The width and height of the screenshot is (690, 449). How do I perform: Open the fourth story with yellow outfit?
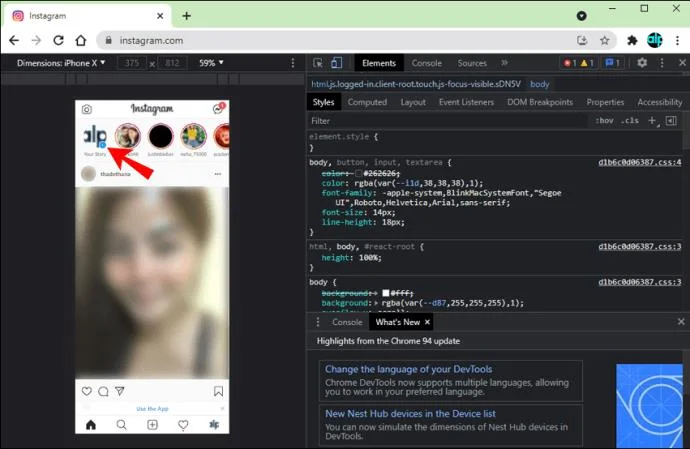(x=194, y=136)
